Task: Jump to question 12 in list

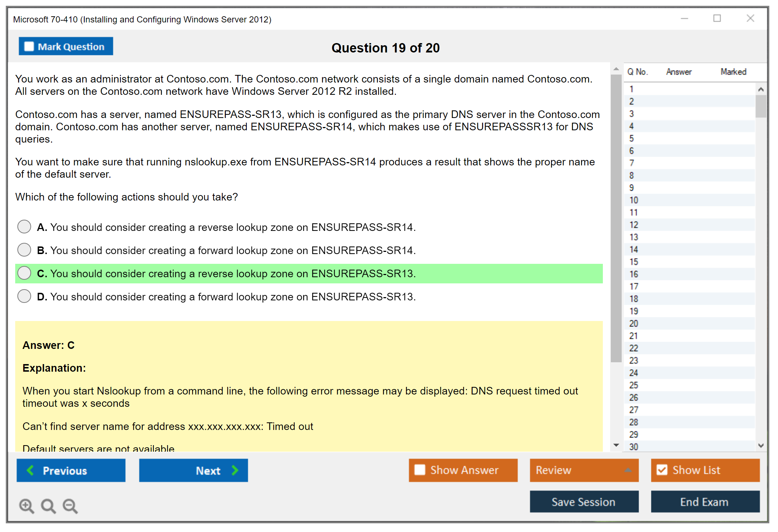Action: click(634, 225)
